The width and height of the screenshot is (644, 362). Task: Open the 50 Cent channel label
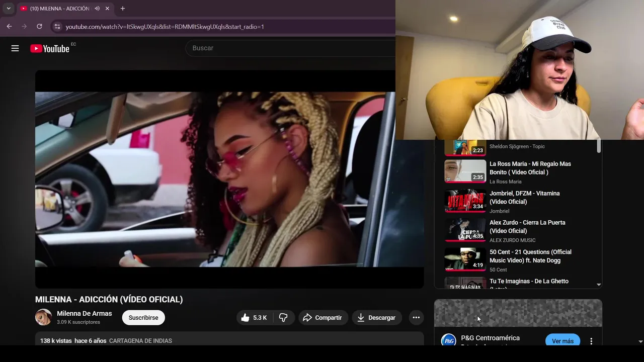(498, 270)
